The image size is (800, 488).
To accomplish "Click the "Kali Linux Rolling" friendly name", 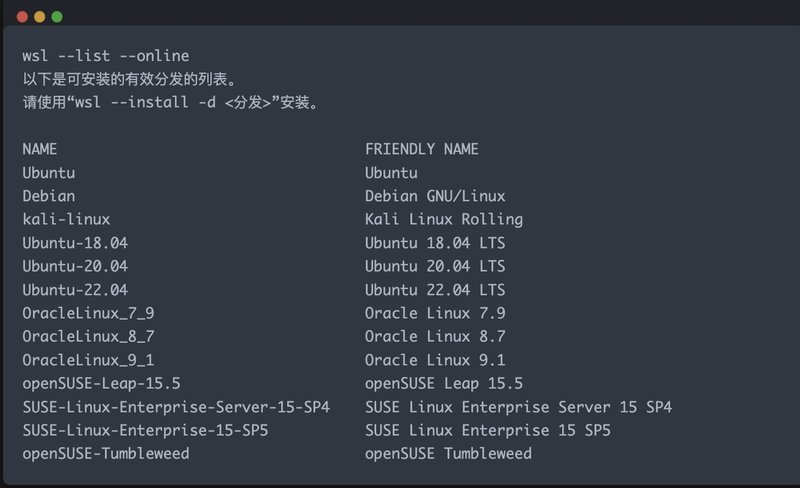I will [444, 219].
